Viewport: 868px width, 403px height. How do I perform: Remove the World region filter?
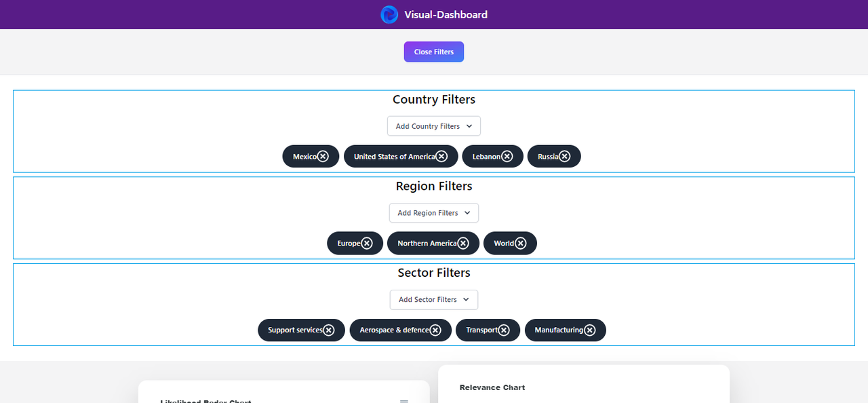click(x=520, y=243)
